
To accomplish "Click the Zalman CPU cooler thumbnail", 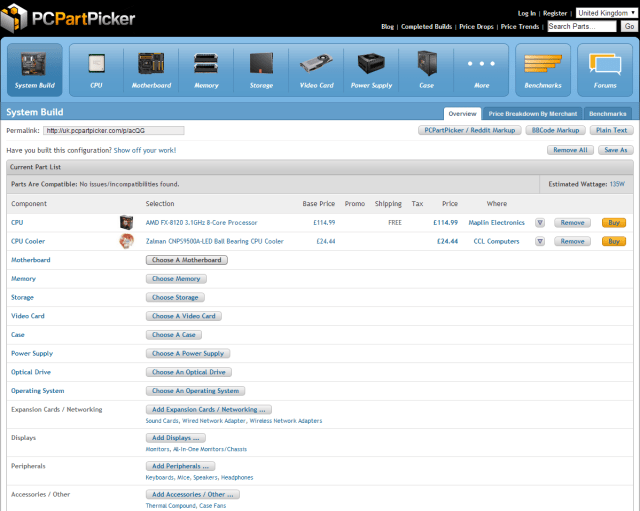I will 127,241.
